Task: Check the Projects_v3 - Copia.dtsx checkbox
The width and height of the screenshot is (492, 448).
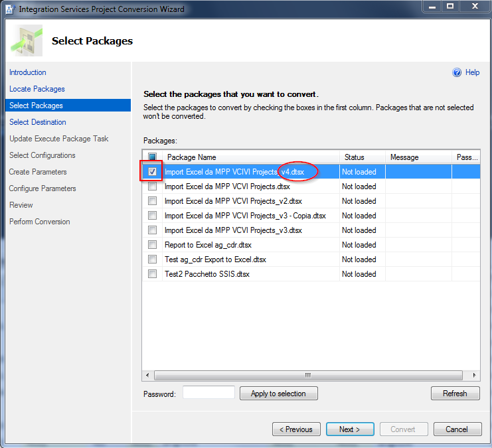Action: (152, 216)
